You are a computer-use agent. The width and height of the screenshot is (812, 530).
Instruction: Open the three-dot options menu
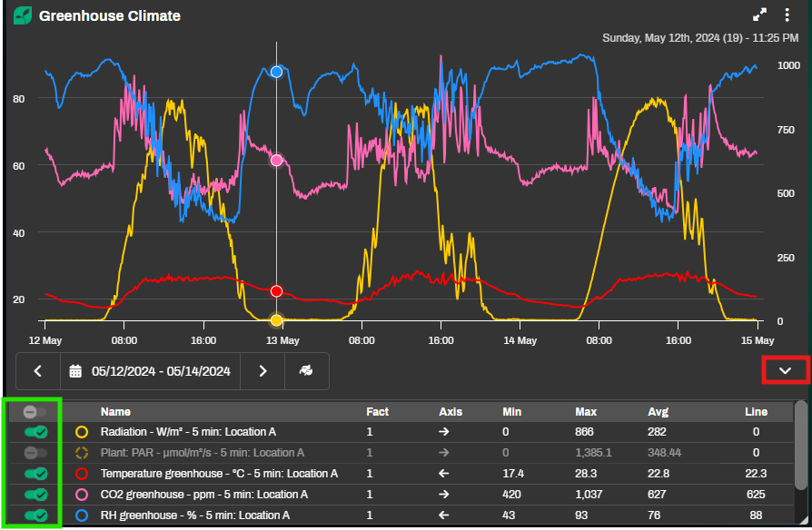(787, 15)
